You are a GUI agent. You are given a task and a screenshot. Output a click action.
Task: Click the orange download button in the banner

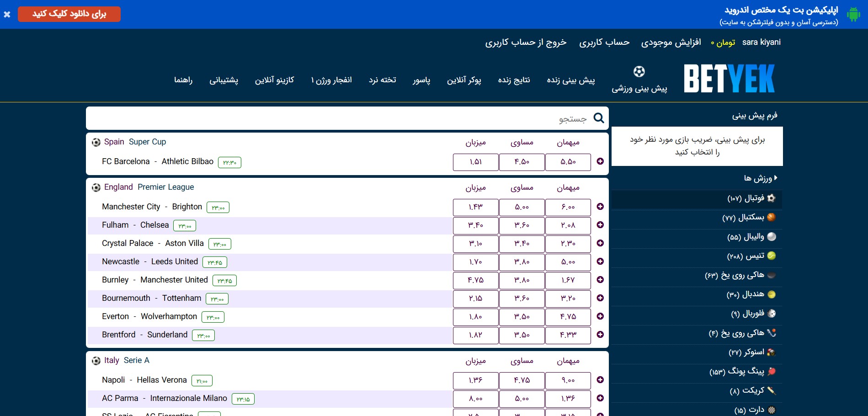point(69,14)
